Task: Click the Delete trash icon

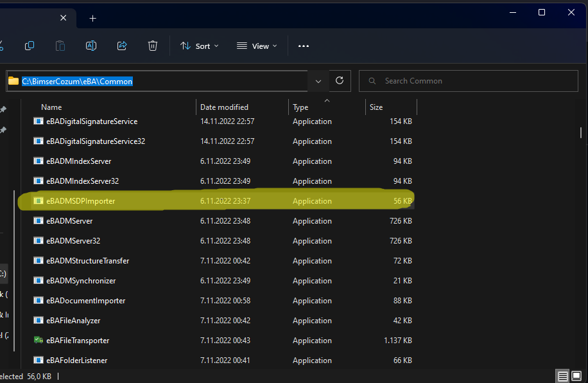Action: [x=153, y=46]
